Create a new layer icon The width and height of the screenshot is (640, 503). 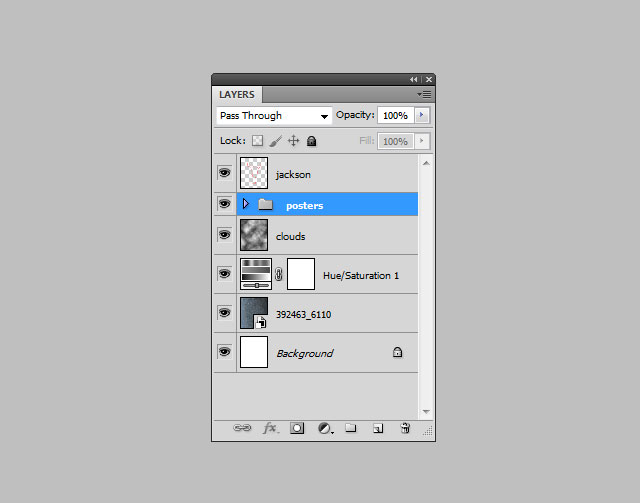(x=378, y=428)
